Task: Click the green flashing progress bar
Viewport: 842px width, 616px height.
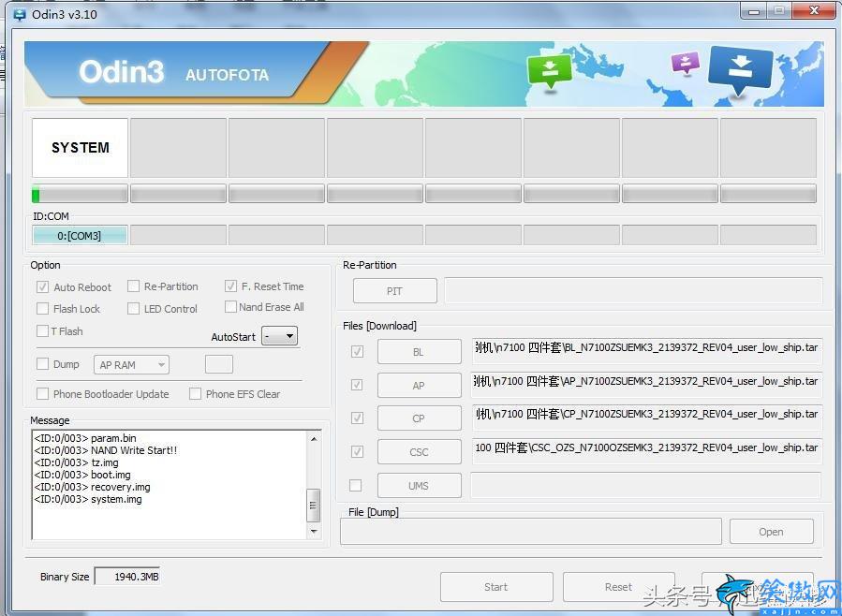Action: tap(80, 194)
